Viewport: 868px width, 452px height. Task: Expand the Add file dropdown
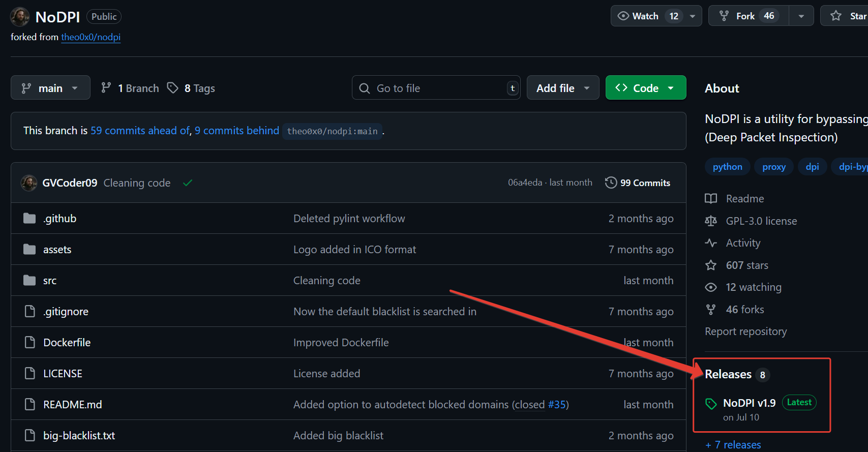pos(563,88)
